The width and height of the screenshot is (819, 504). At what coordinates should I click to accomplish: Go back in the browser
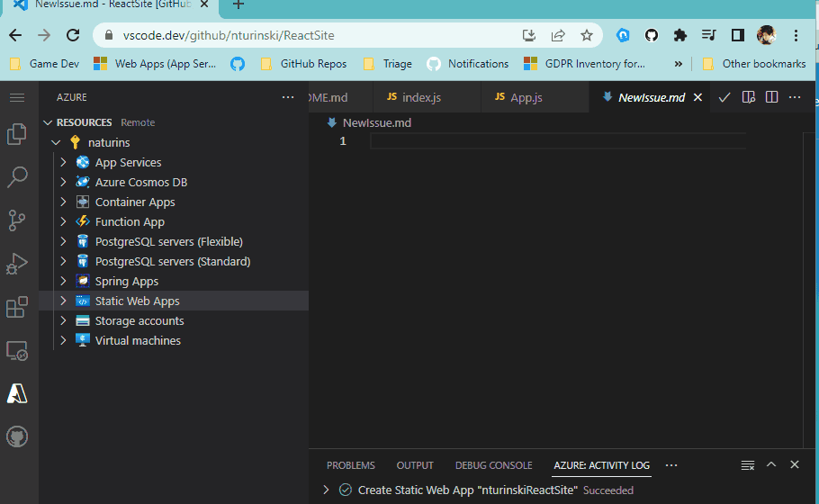point(15,35)
